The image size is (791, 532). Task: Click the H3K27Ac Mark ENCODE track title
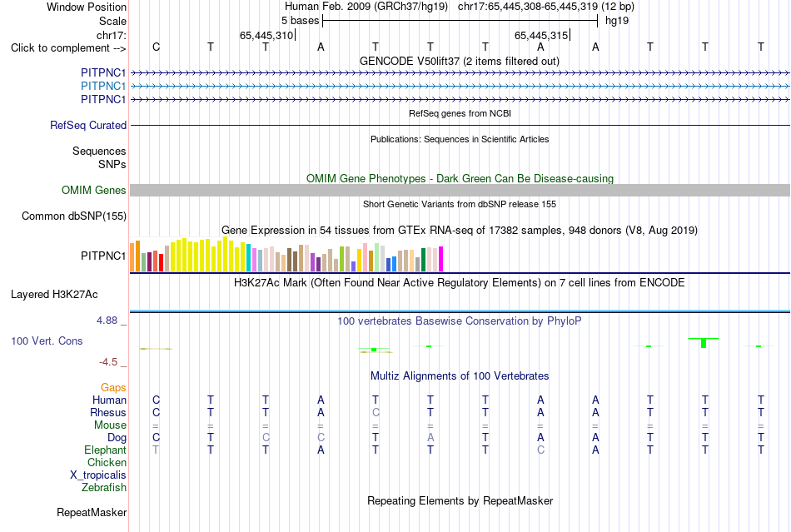click(x=460, y=282)
